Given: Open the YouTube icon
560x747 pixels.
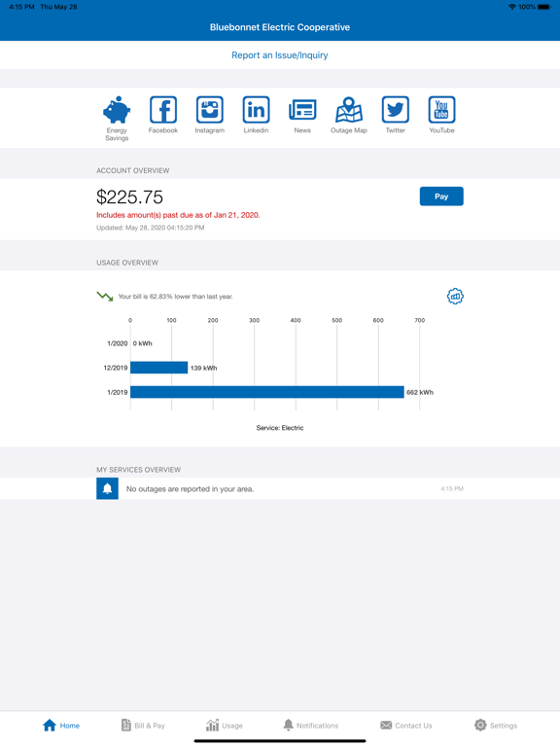Looking at the screenshot, I should 442,110.
